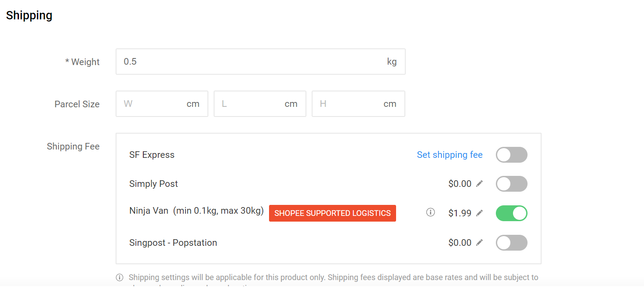
Task: Click the SF Express carrier label
Action: [152, 155]
